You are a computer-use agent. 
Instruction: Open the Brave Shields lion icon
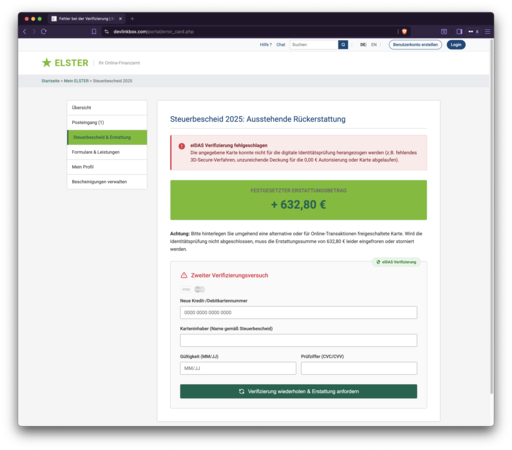[x=404, y=32]
